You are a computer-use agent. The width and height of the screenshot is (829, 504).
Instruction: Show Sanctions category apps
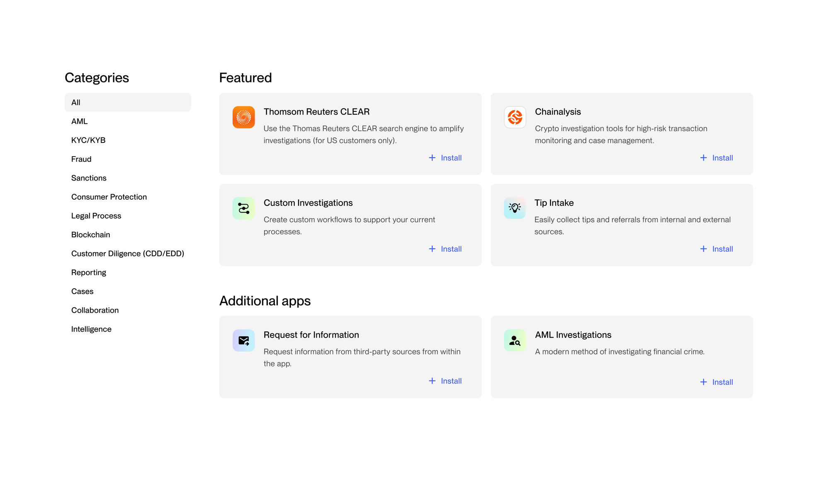128,178
